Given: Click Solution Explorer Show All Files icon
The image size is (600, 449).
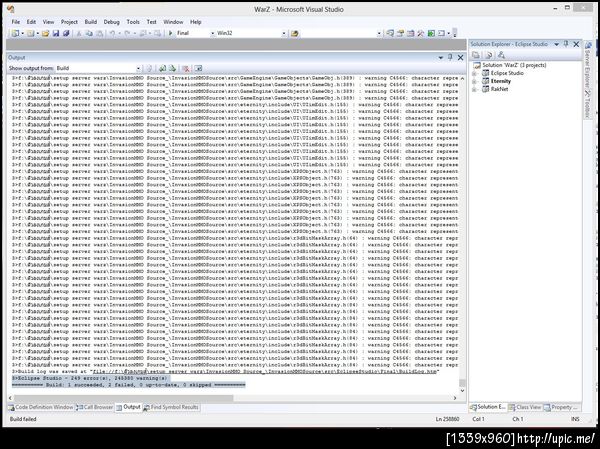Looking at the screenshot, I should coord(489,55).
